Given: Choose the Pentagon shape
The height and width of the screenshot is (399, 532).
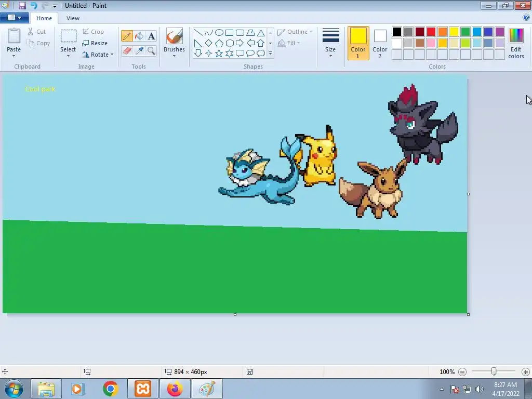Looking at the screenshot, I should coord(219,43).
